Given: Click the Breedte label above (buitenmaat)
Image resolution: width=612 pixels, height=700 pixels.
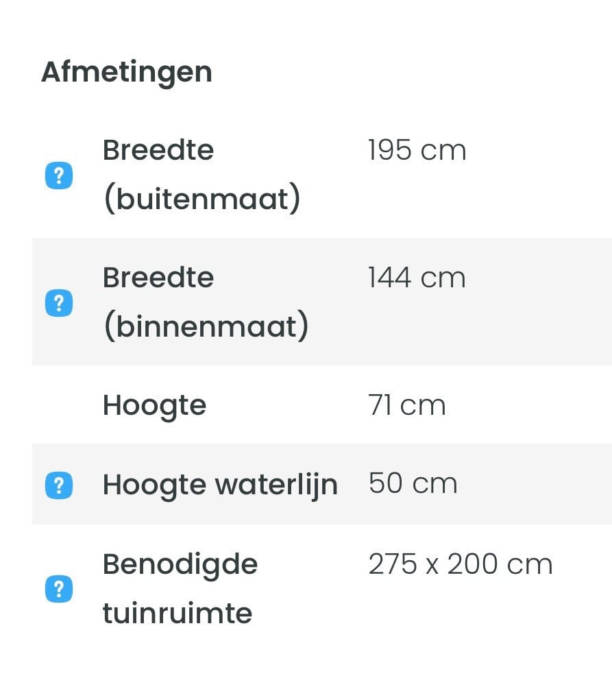Looking at the screenshot, I should 158,150.
